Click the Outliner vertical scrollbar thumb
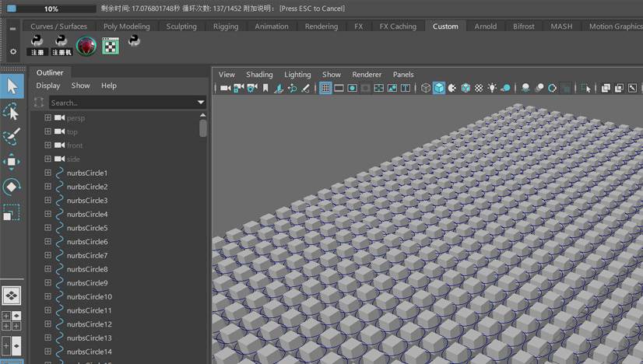This screenshot has height=364, width=643. [x=202, y=128]
